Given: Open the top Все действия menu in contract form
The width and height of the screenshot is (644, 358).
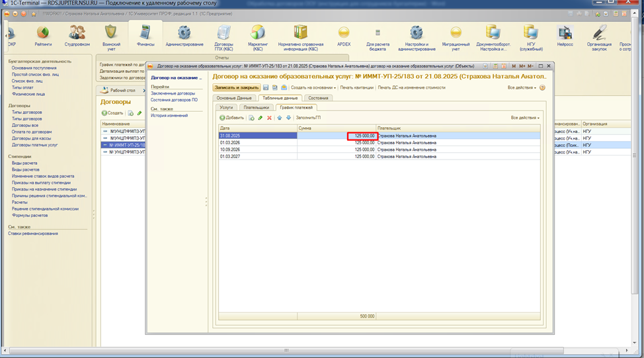Looking at the screenshot, I should click(x=522, y=87).
